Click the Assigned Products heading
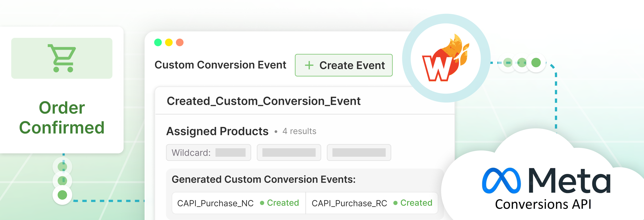The height and width of the screenshot is (220, 644). [x=217, y=131]
